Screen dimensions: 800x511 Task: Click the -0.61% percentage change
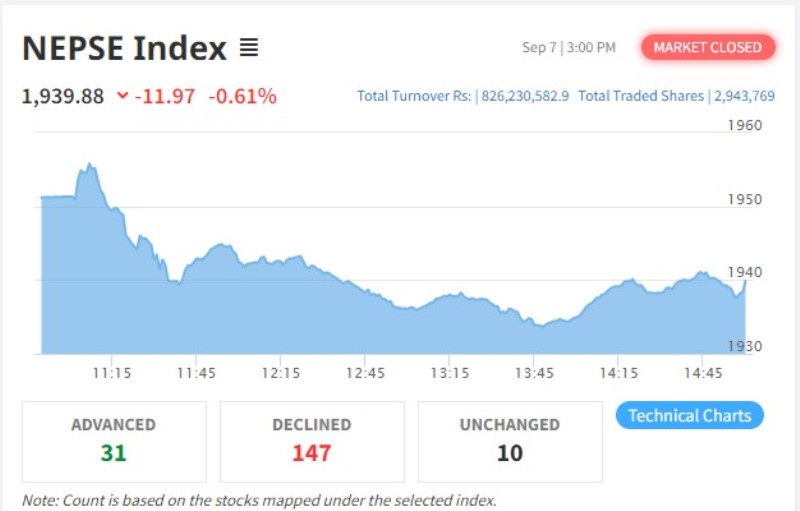243,96
